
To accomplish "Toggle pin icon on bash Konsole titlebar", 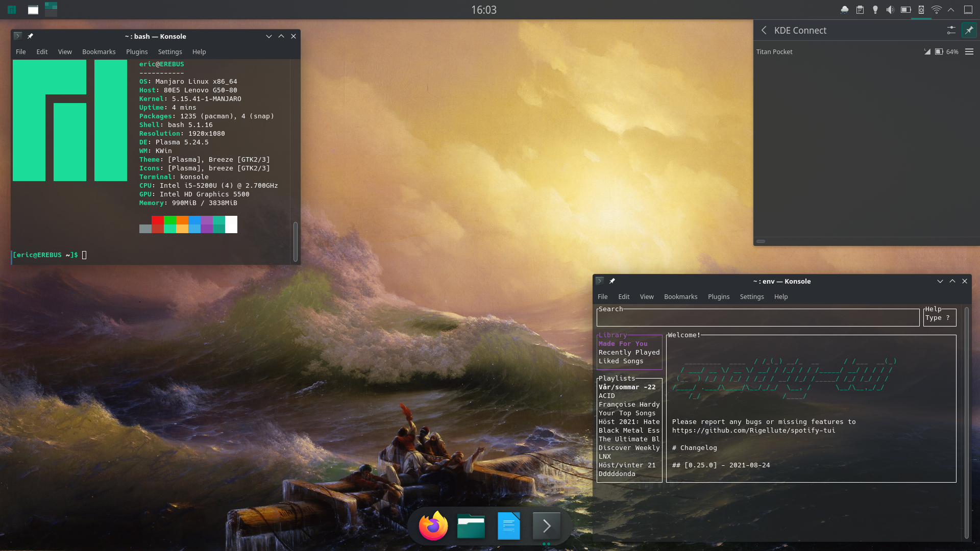I will click(x=30, y=36).
